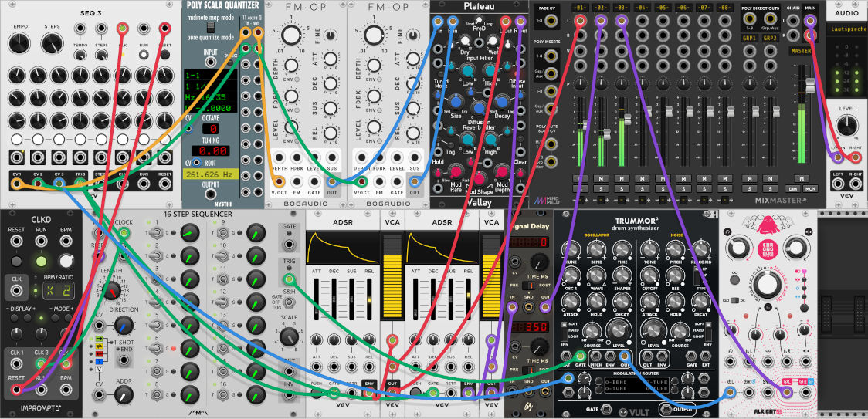Viewport: 868px width, 419px height.
Task: Click the Audio module LEVEL knob
Action: [846, 127]
